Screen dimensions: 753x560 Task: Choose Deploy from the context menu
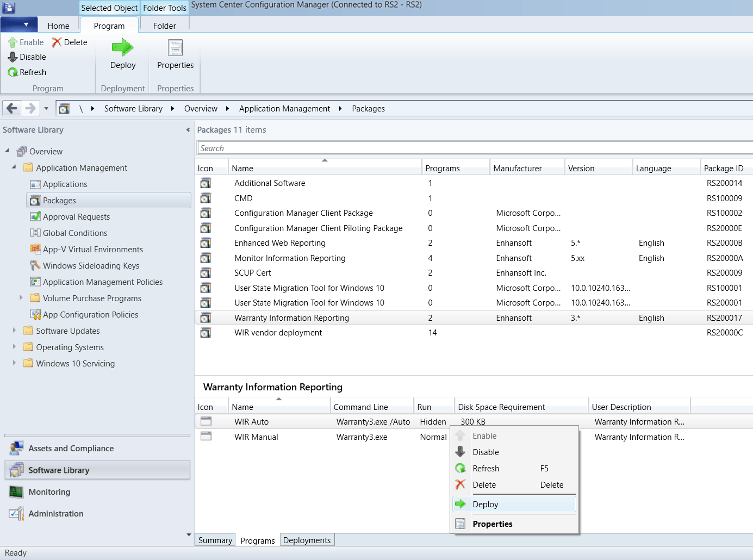pos(514,505)
